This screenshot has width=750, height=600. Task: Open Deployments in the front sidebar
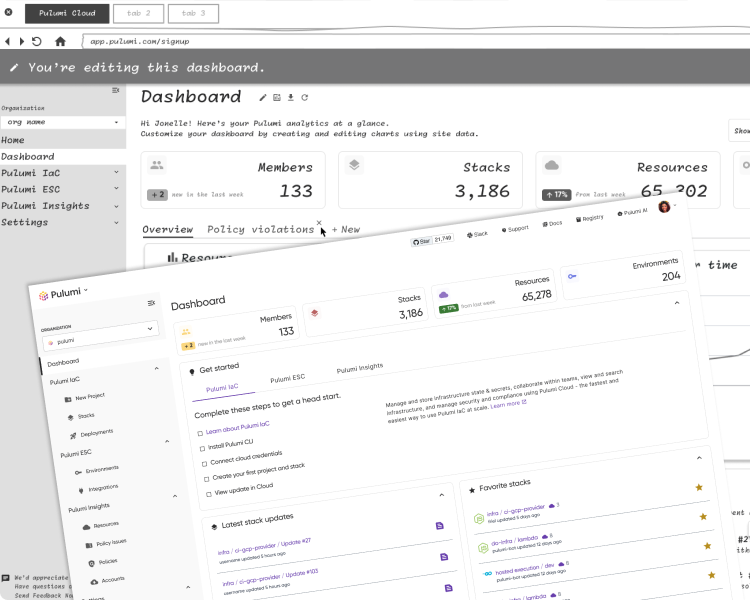pyautogui.click(x=92, y=434)
